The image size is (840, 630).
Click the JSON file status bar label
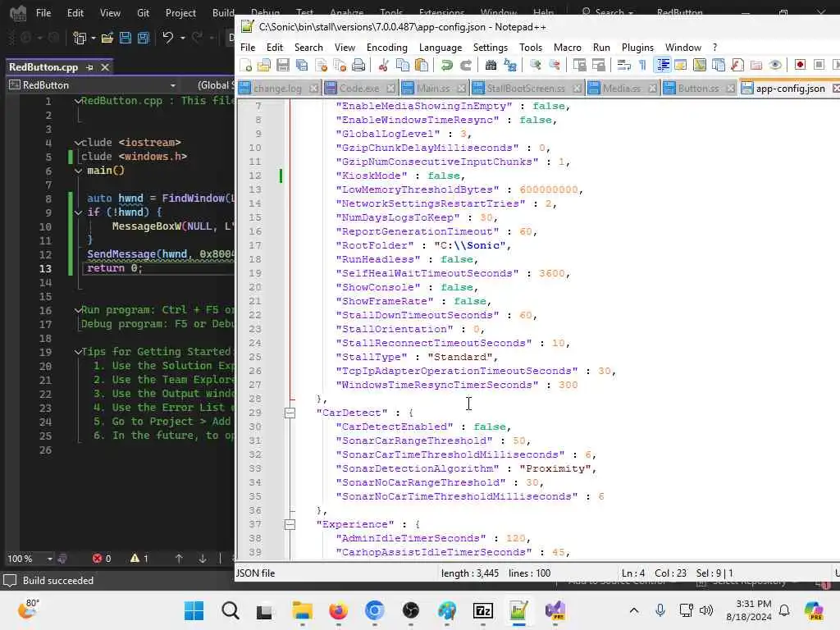tap(256, 573)
